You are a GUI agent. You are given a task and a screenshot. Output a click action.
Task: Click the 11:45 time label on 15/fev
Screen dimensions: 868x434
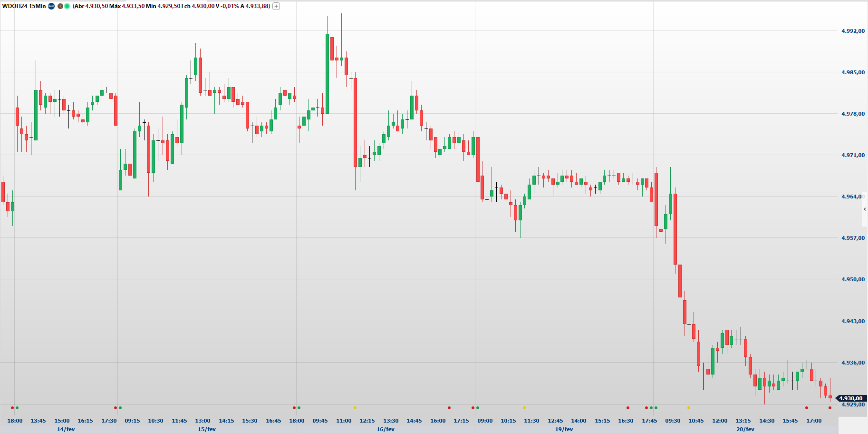(x=179, y=421)
